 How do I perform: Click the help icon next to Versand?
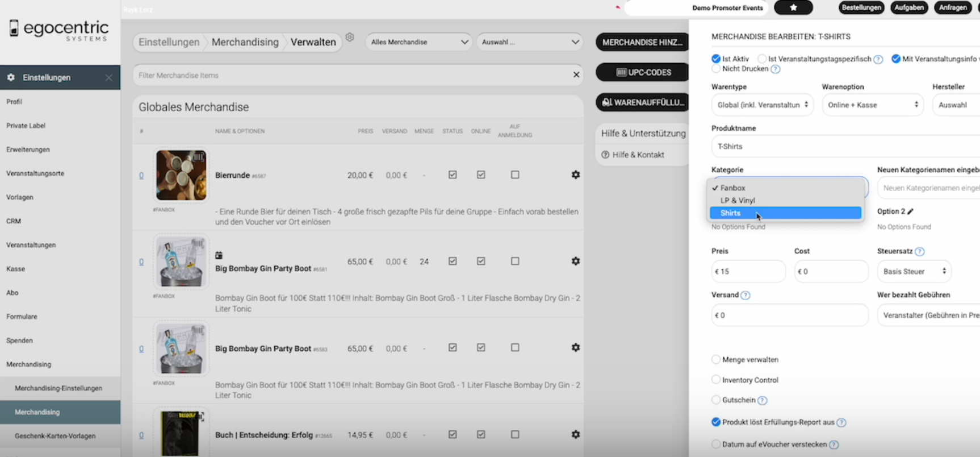coord(746,295)
